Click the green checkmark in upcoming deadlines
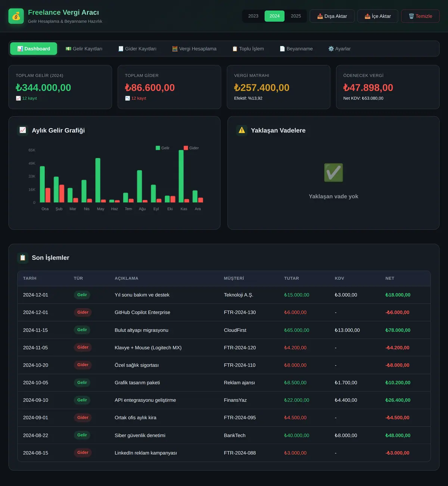The width and height of the screenshot is (448, 486). coord(333,173)
